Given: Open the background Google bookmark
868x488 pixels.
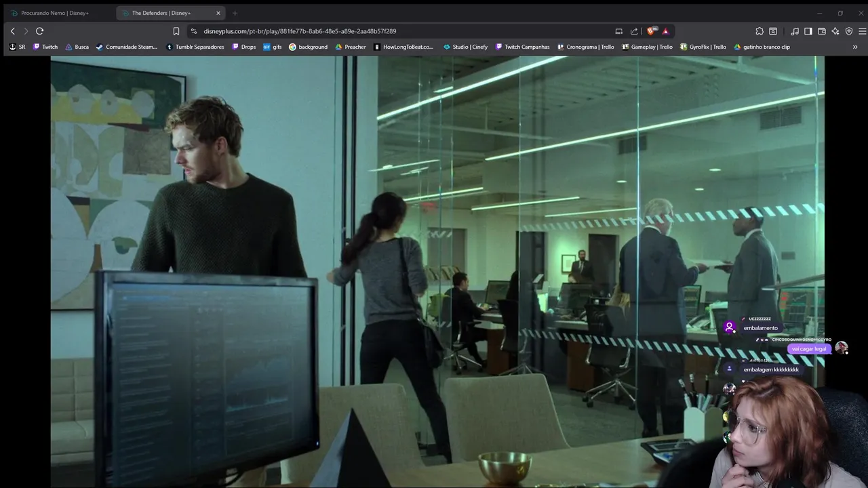Looking at the screenshot, I should (x=308, y=47).
